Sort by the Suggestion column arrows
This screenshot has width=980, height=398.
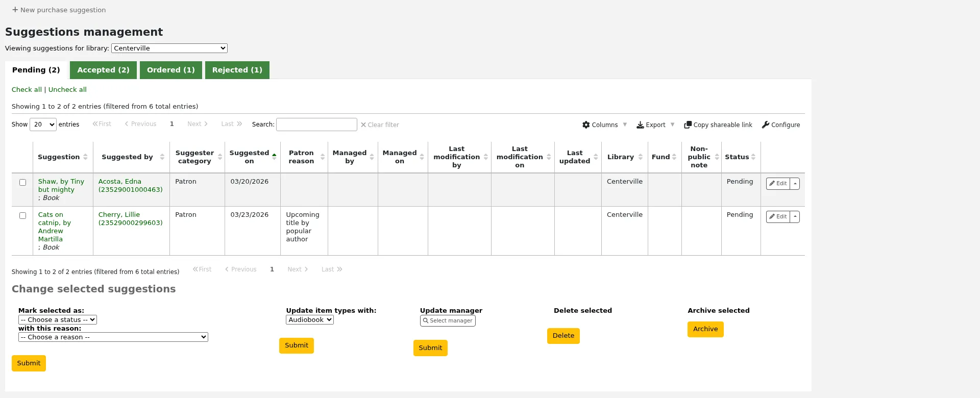click(x=85, y=157)
